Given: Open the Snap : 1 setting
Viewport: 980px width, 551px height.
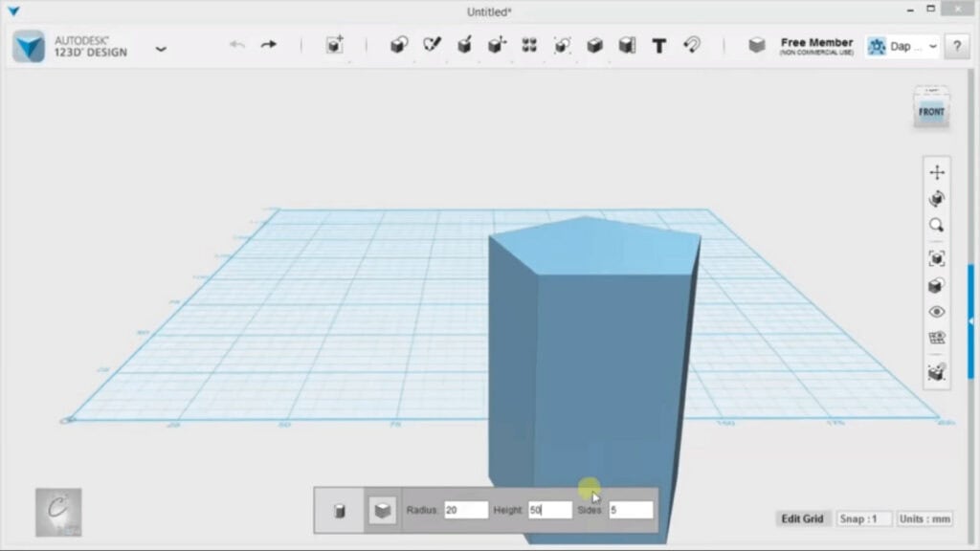Looking at the screenshot, I should click(864, 518).
